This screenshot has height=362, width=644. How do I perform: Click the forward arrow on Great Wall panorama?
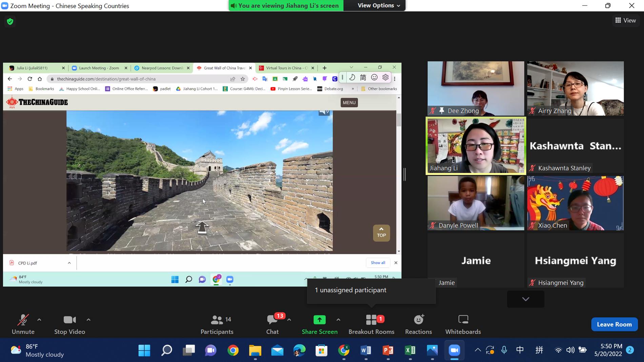(x=202, y=227)
